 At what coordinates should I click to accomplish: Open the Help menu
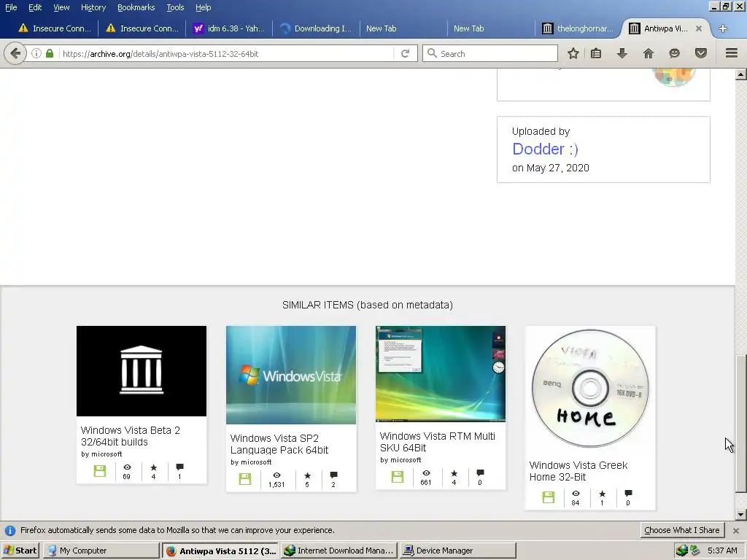click(x=203, y=7)
